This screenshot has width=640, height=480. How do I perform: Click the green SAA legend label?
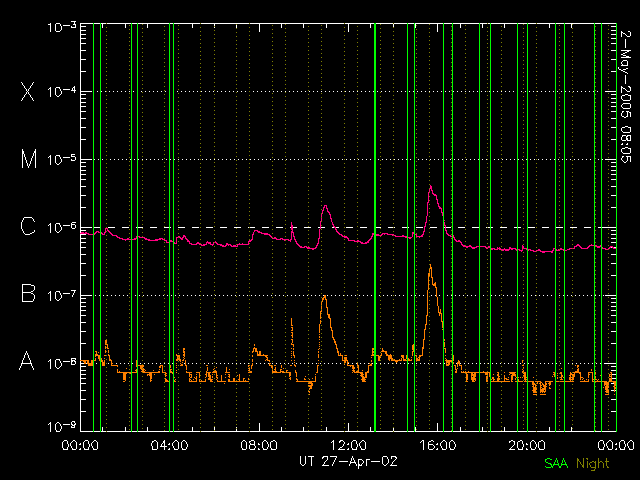pos(556,463)
